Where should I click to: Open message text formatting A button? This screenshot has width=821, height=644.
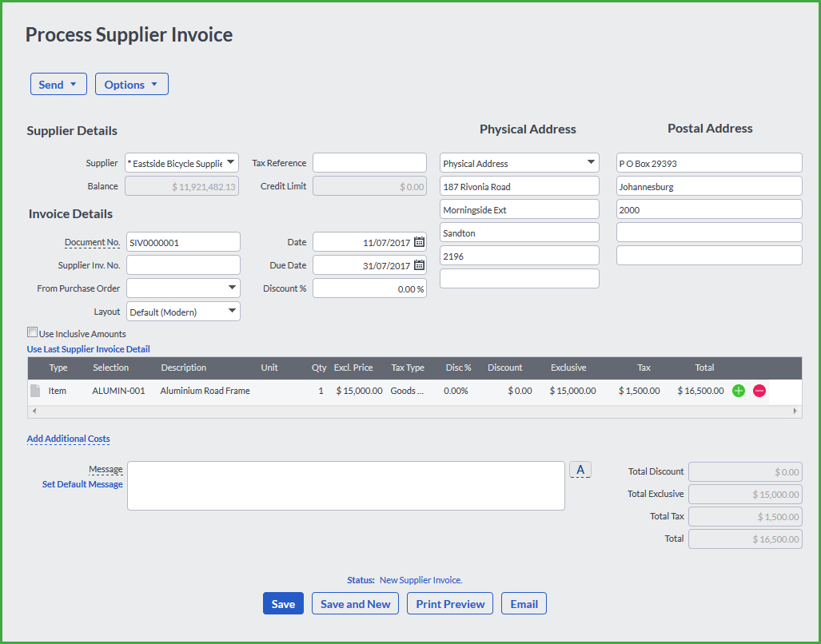pos(580,469)
